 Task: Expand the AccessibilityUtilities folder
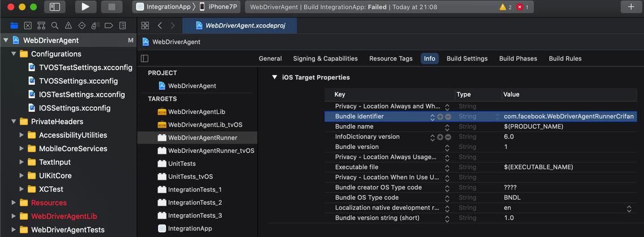click(x=22, y=135)
